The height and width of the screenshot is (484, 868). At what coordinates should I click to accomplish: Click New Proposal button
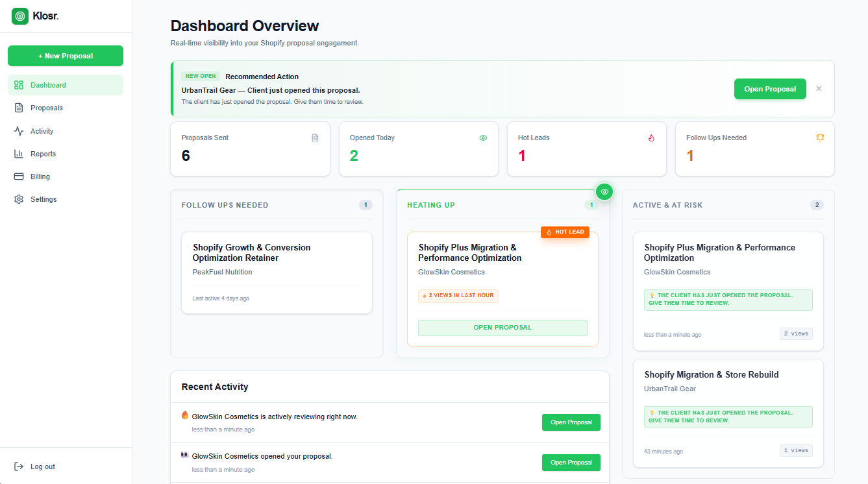[65, 56]
